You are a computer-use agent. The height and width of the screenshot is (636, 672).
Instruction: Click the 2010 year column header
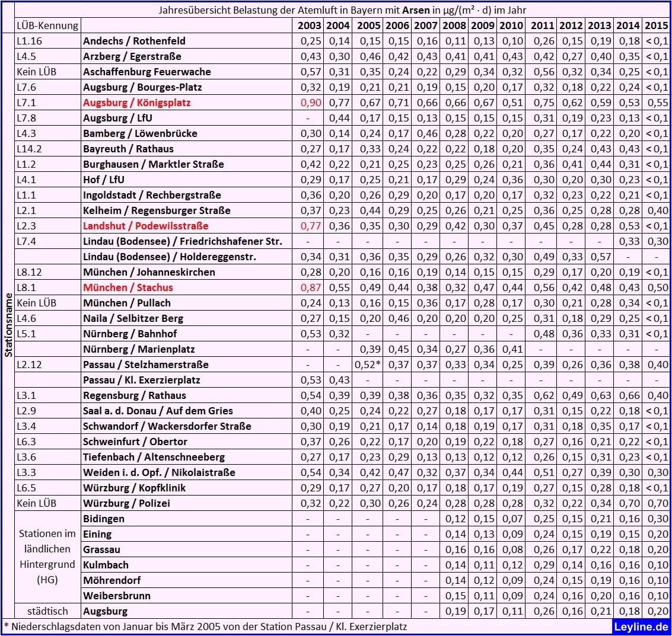pyautogui.click(x=511, y=25)
